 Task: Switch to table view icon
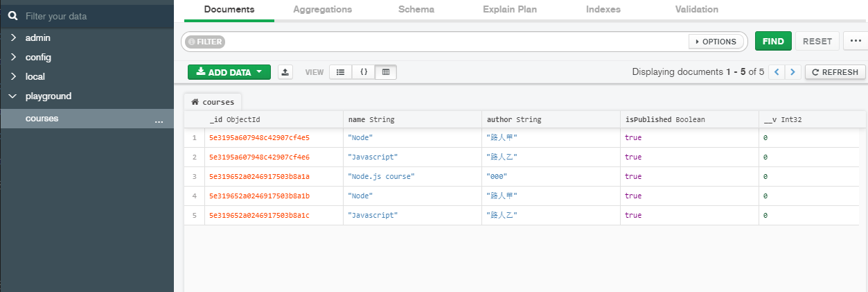pyautogui.click(x=386, y=72)
